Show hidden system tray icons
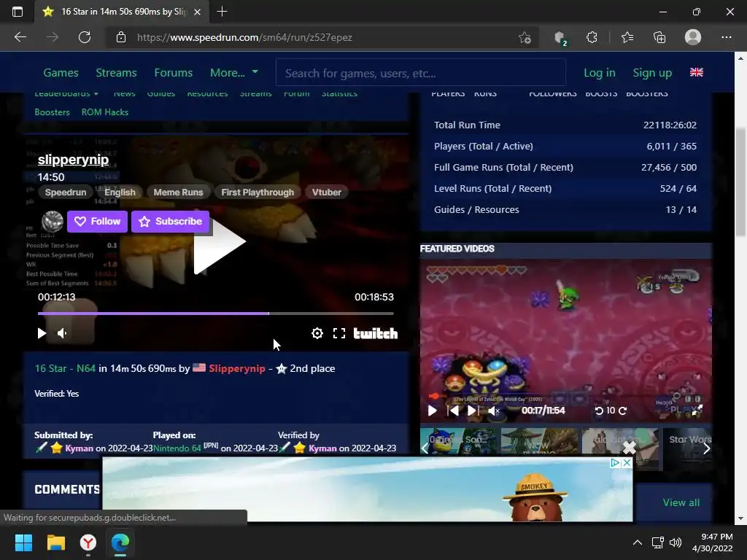Screen dimensions: 747x560 click(637, 542)
